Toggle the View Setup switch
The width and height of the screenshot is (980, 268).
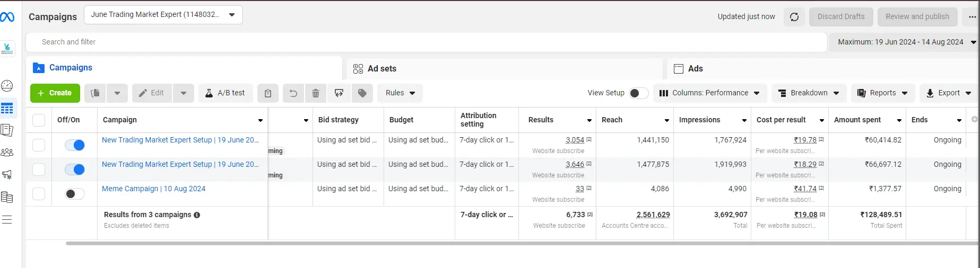tap(638, 93)
